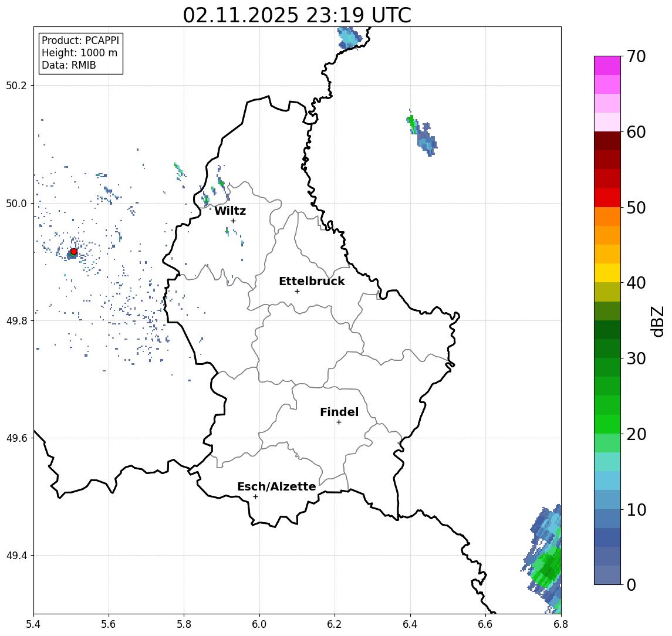Click the dBZ colorbar axis label
Image resolution: width=672 pixels, height=636 pixels.
coord(657,321)
